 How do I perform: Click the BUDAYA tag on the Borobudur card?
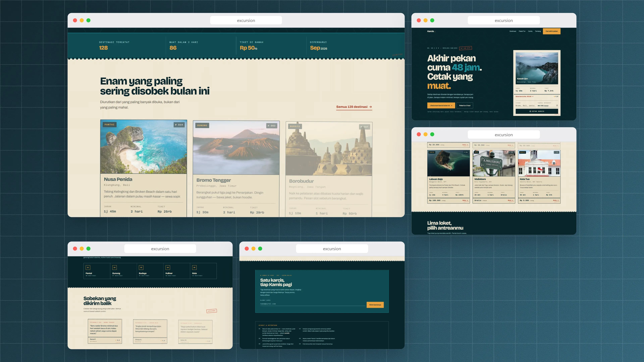295,126
